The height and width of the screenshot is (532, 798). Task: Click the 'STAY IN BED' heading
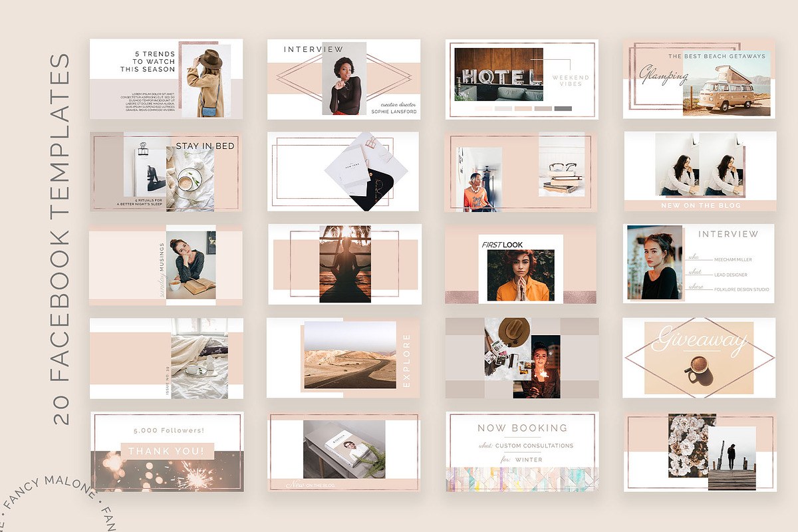205,146
